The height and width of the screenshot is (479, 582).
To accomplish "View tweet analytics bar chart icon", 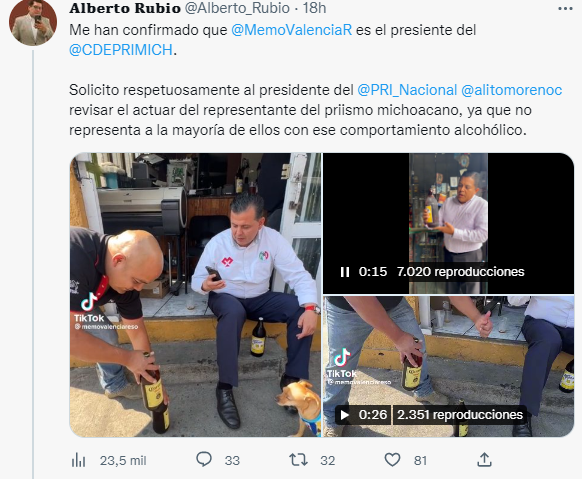I will pyautogui.click(x=78, y=460).
